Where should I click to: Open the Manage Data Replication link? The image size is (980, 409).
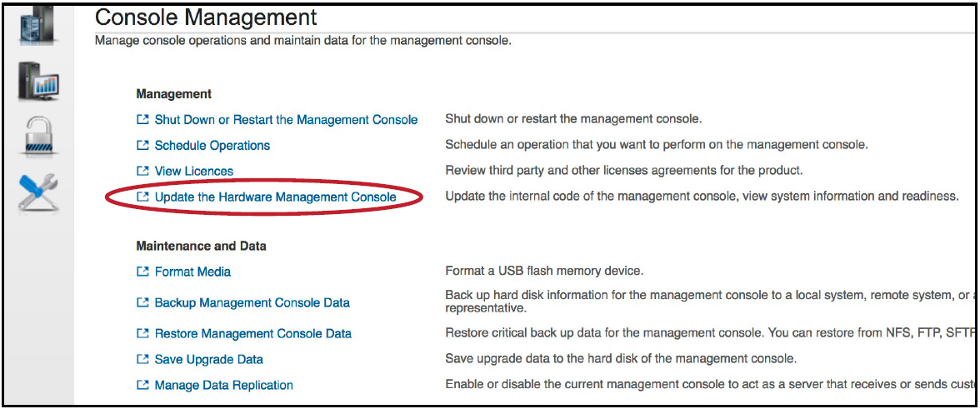223,385
